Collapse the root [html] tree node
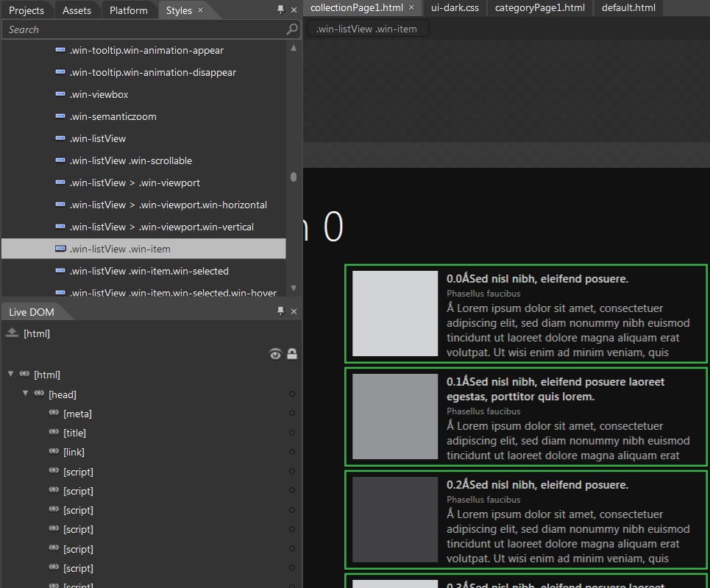 pos(11,375)
